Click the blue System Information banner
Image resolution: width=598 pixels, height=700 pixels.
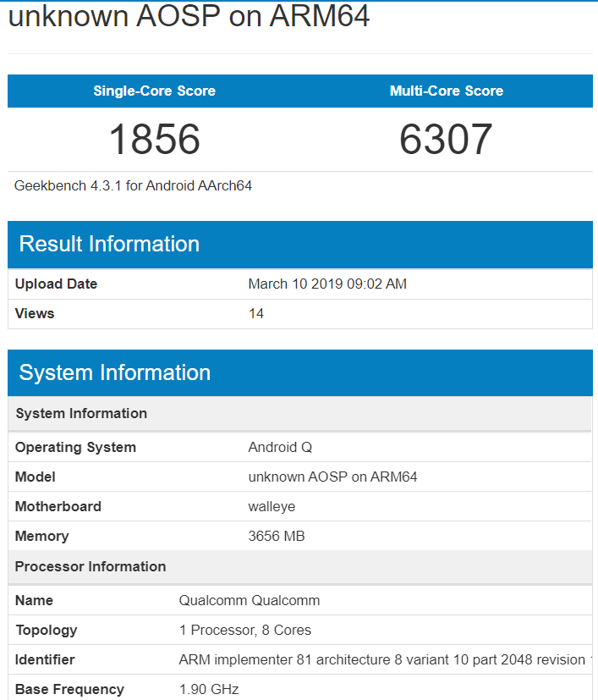click(x=300, y=372)
